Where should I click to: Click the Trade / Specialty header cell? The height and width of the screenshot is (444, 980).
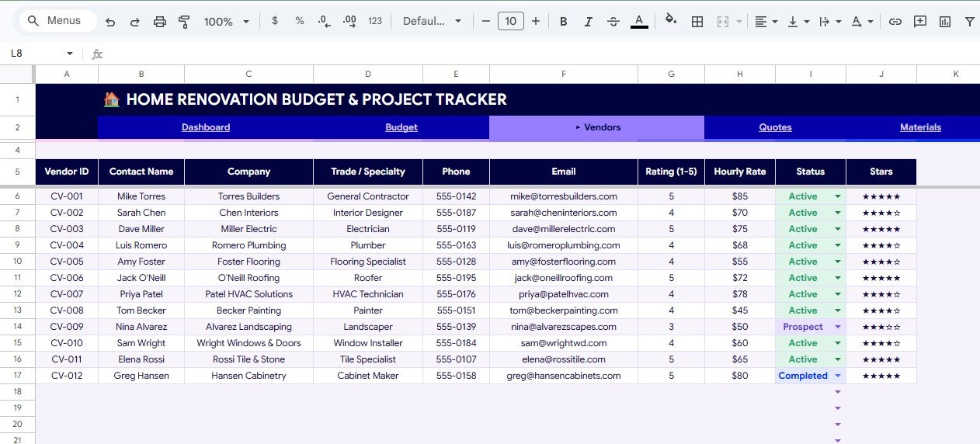coord(368,172)
